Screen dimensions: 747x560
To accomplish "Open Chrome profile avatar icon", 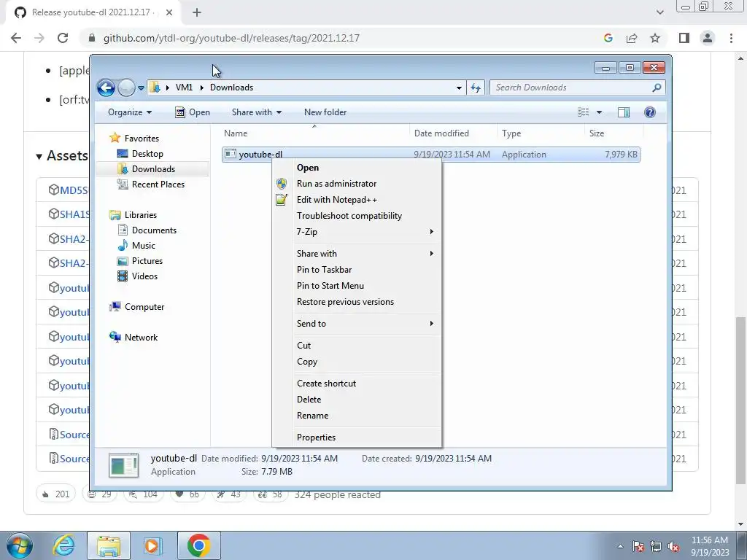I will (708, 38).
